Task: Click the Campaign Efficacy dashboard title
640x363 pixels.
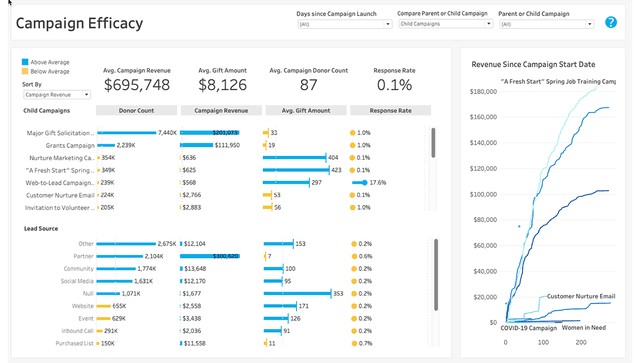Action: [x=79, y=23]
